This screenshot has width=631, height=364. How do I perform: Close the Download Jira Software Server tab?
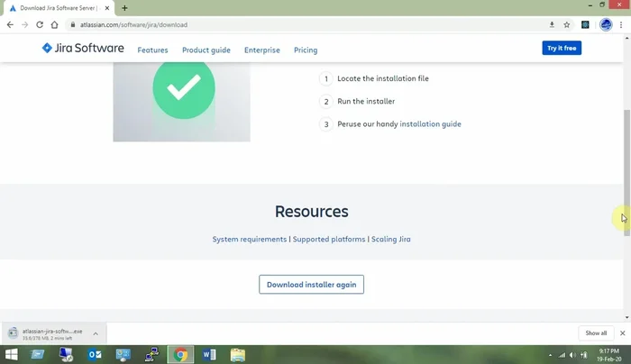pyautogui.click(x=107, y=8)
